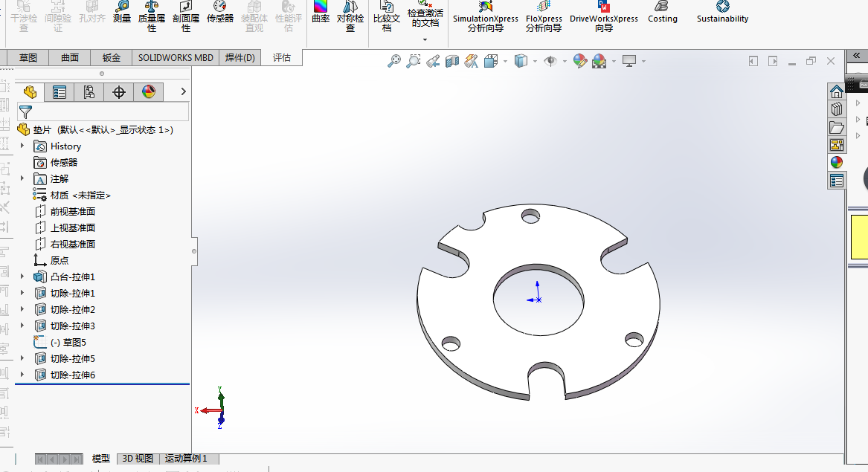Click Zoom to Fit in view toolbar
Screen dimensions: 868x472
[x=393, y=61]
